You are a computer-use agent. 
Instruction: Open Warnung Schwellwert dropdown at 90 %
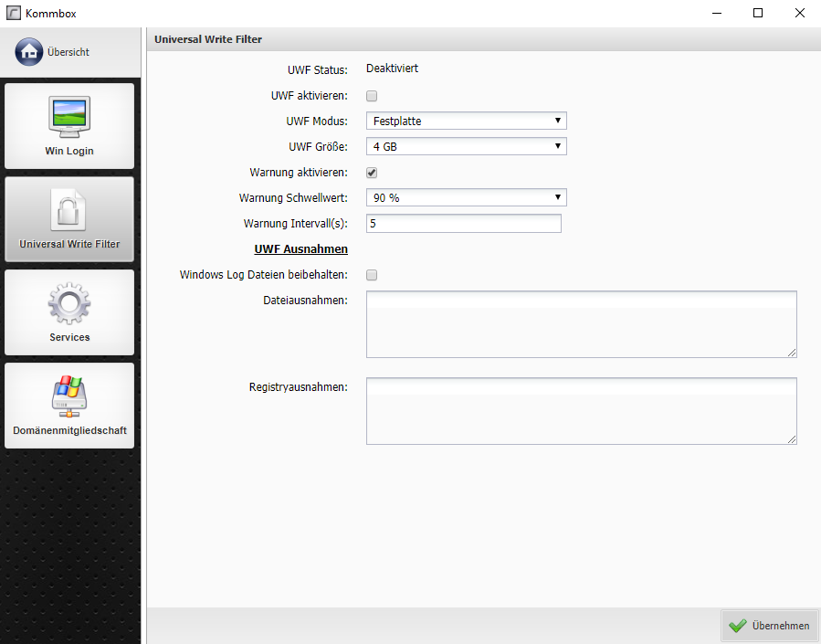click(466, 198)
